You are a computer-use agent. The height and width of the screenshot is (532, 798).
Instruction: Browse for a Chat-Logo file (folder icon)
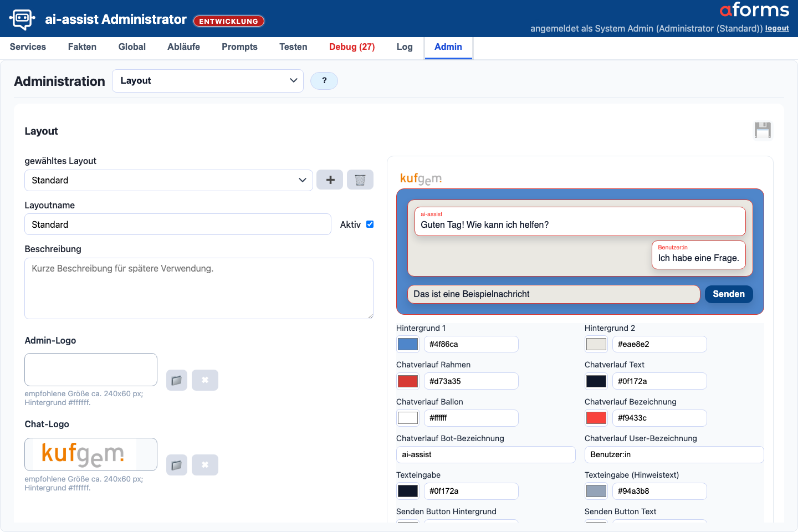(177, 465)
